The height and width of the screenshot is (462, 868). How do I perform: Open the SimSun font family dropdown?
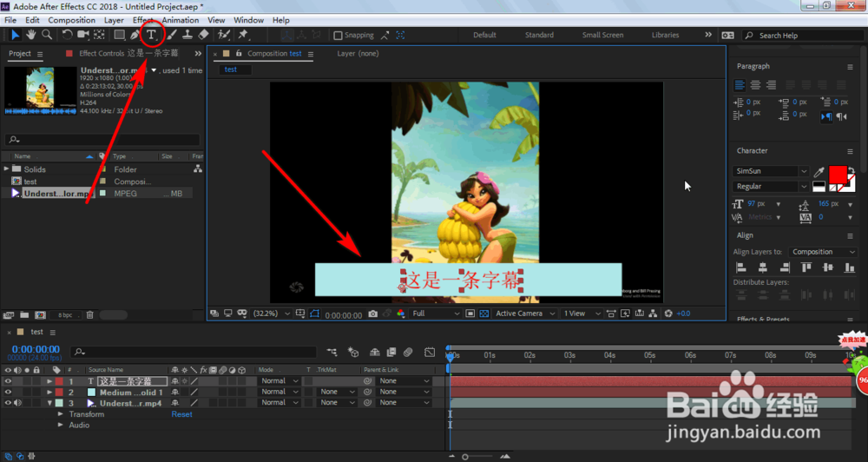pyautogui.click(x=771, y=171)
